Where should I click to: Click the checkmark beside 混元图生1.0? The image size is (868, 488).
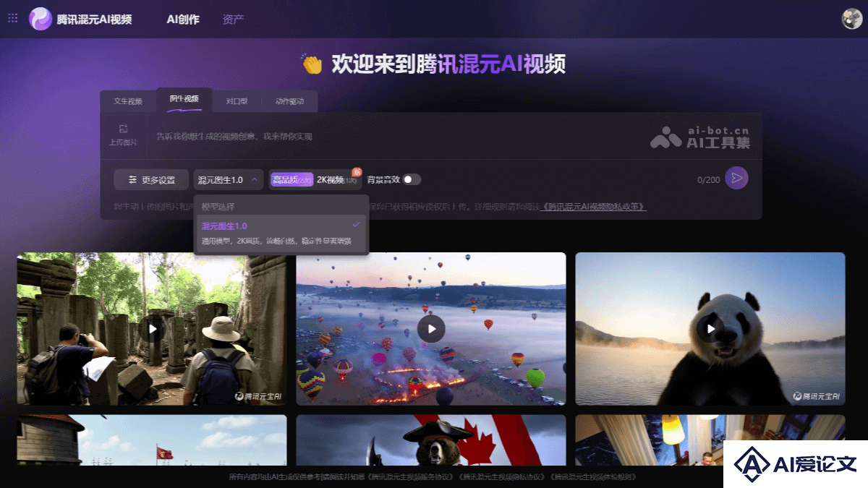(356, 226)
